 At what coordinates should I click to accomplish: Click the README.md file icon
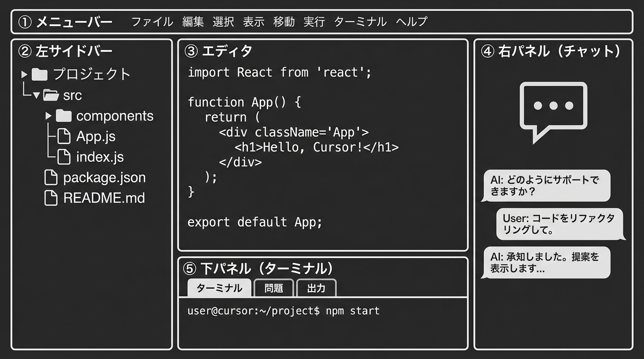point(51,198)
